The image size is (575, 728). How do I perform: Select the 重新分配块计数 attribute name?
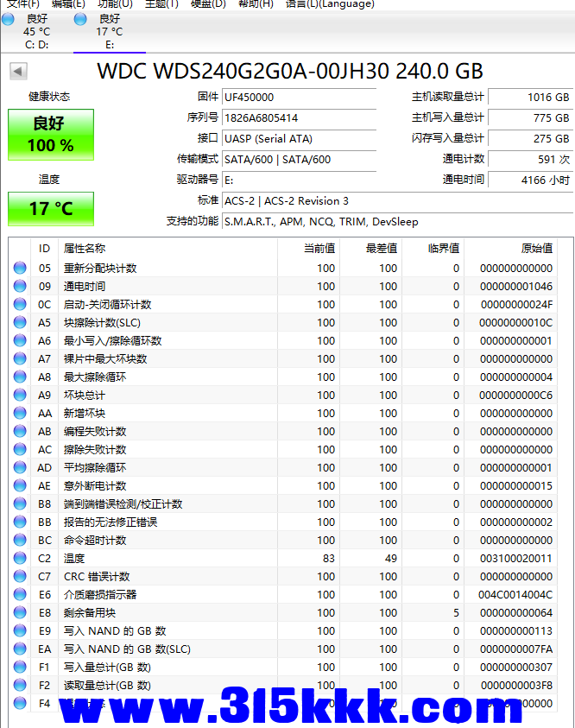(x=100, y=269)
